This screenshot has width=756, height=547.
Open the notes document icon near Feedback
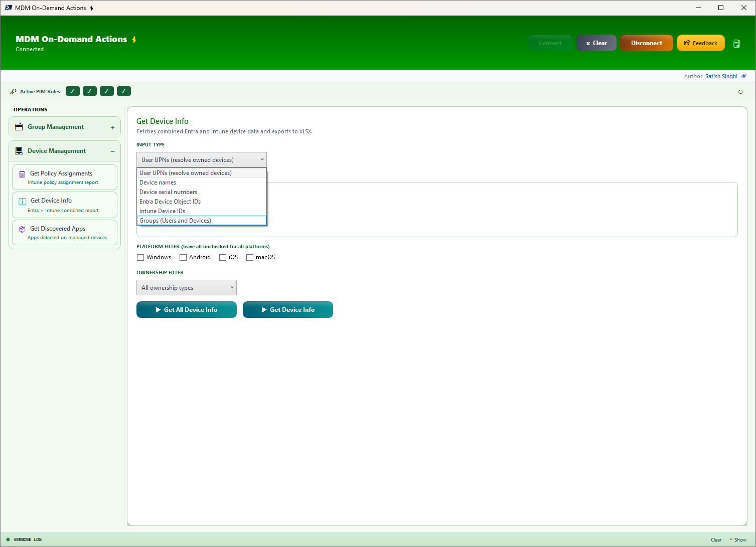(x=736, y=44)
